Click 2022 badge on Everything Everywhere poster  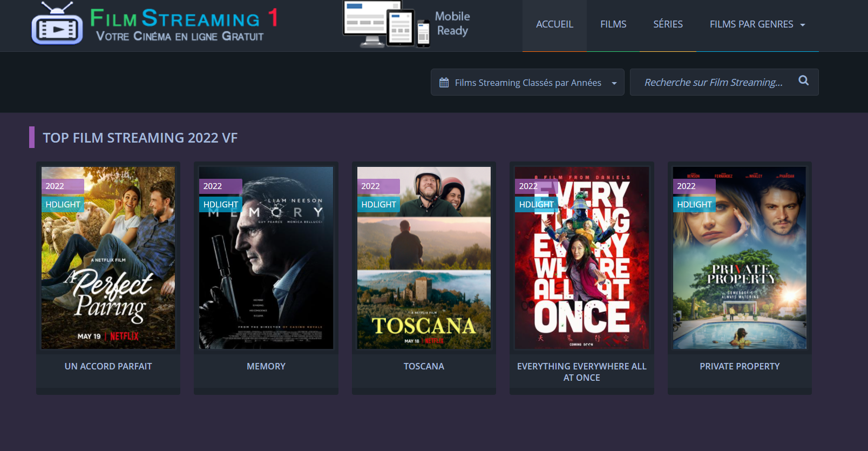(x=536, y=186)
